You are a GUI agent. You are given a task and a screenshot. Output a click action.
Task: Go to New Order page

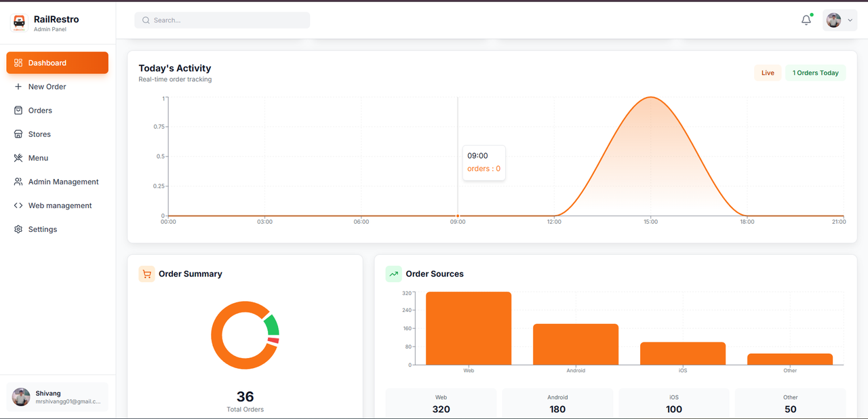[47, 87]
